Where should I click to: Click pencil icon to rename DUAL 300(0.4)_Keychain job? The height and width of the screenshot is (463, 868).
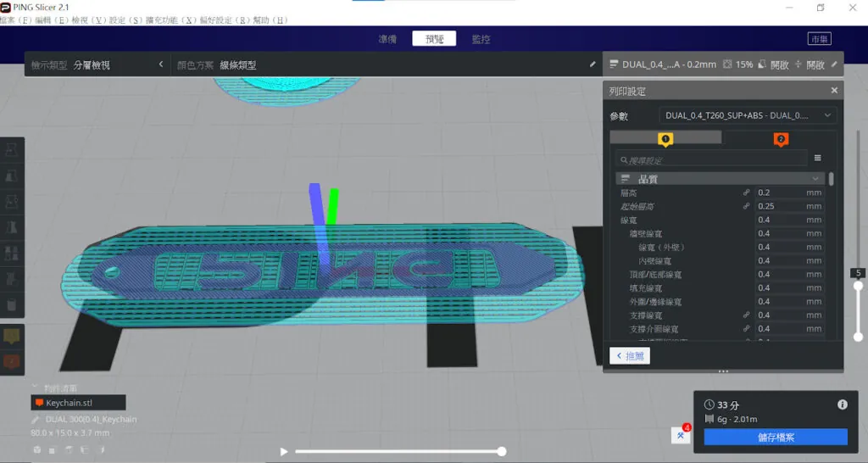[36, 420]
